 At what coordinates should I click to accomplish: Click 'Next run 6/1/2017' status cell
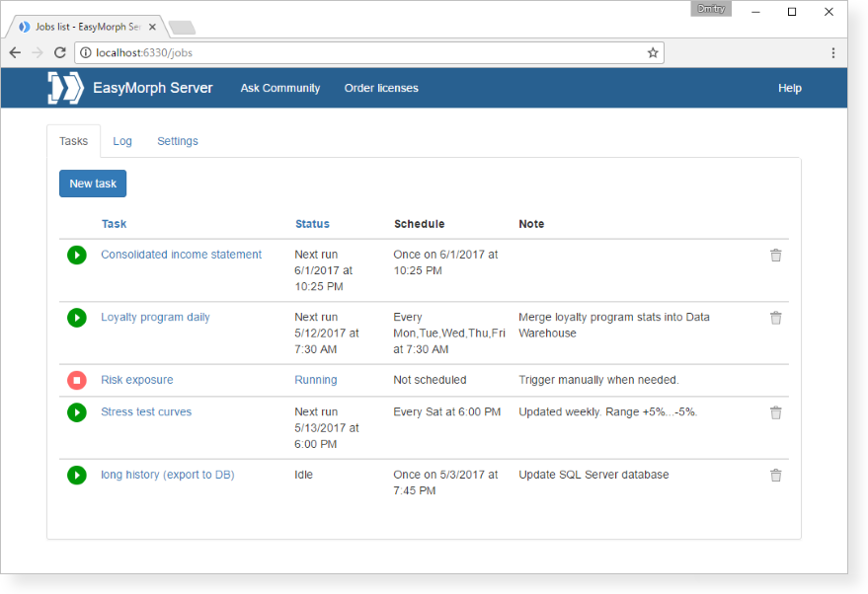tap(324, 270)
